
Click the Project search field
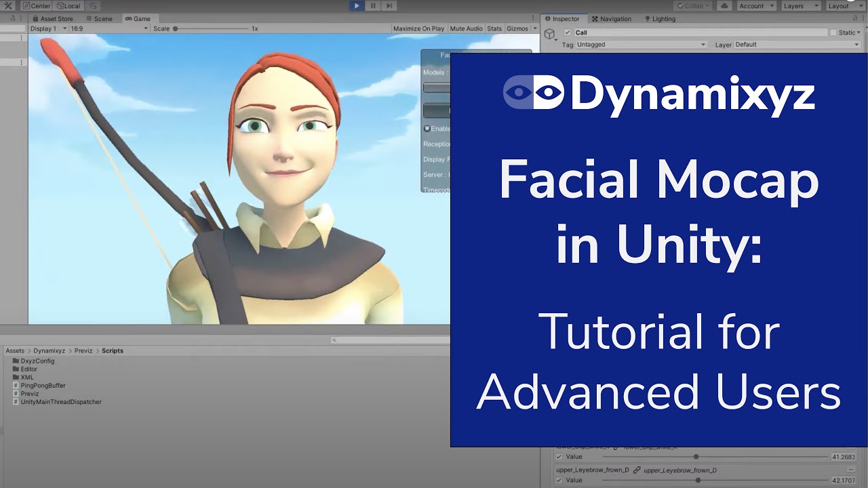[390, 340]
